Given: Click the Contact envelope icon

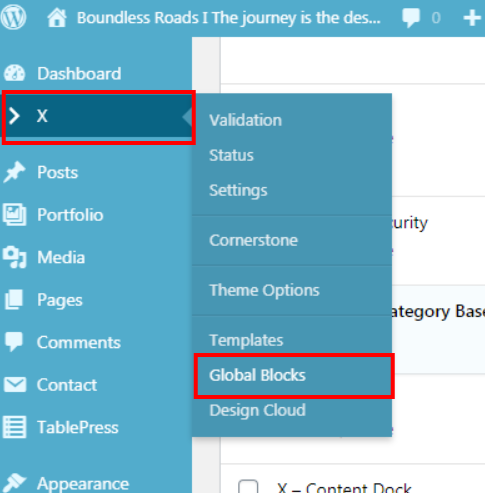Looking at the screenshot, I should tap(15, 385).
